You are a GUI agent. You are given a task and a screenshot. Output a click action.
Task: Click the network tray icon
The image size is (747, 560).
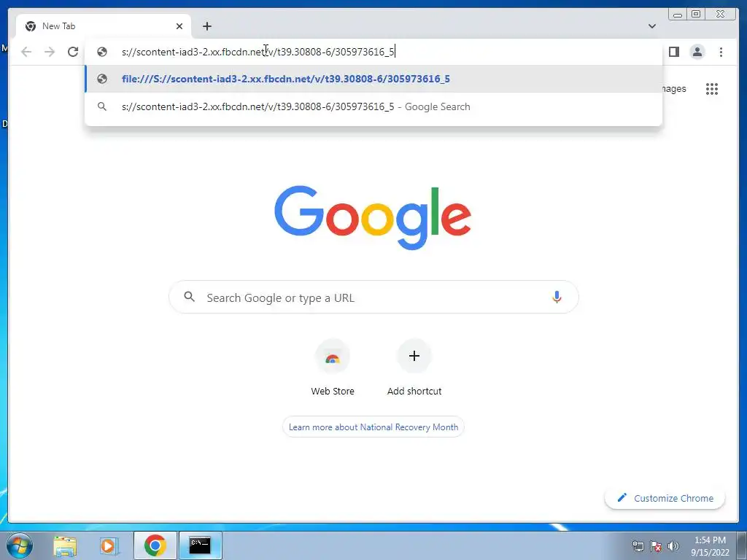(638, 545)
